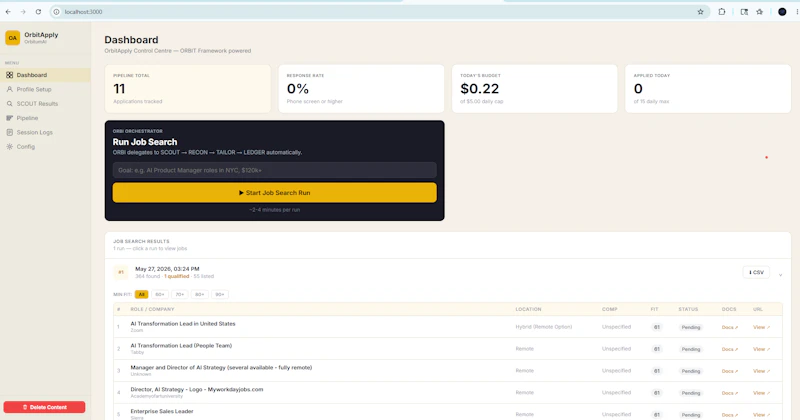Select the All min fit filter
The image size is (800, 420).
coord(141,294)
